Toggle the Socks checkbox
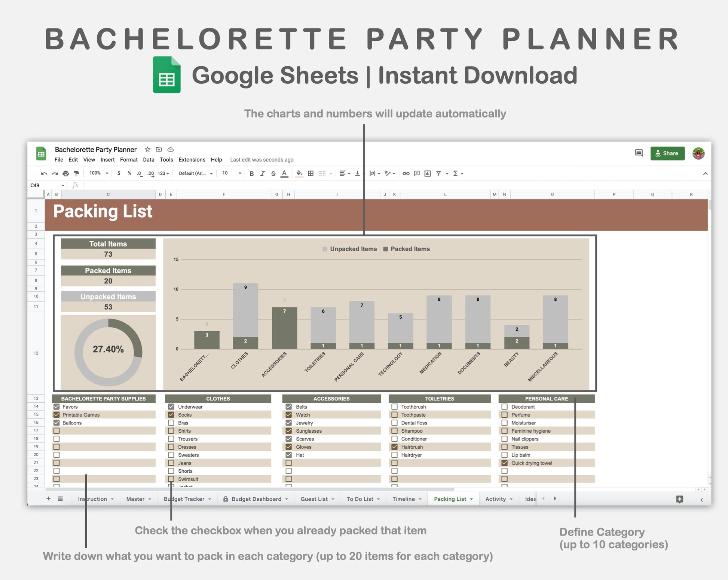The width and height of the screenshot is (728, 580). point(171,415)
